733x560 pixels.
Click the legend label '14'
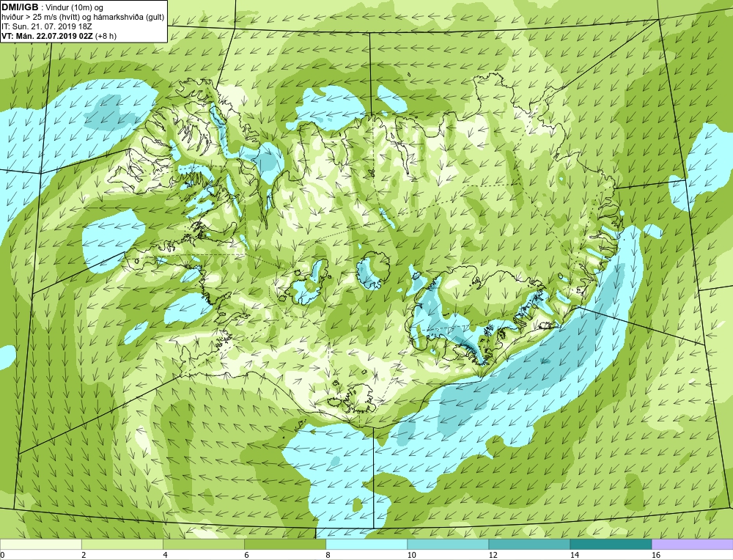click(x=575, y=555)
